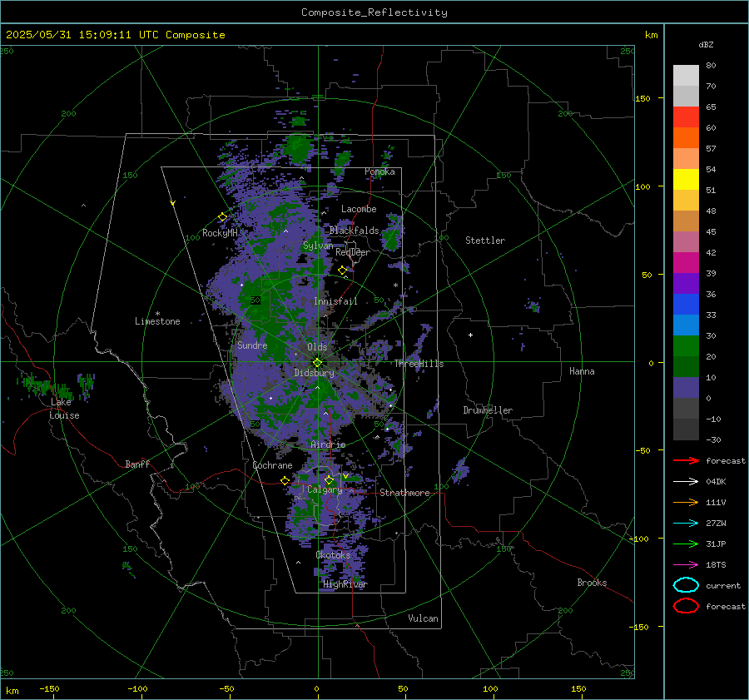Select the Ponoka label on map
Image resolution: width=749 pixels, height=700 pixels.
pos(379,171)
